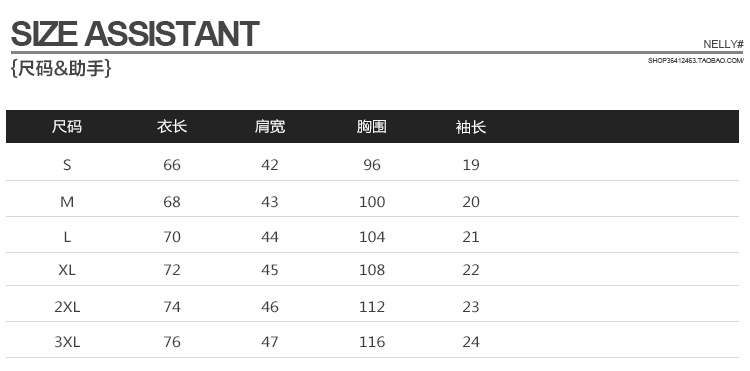Screen dimensions: 750x371
Task: Choose the M size row label
Action: tap(67, 202)
